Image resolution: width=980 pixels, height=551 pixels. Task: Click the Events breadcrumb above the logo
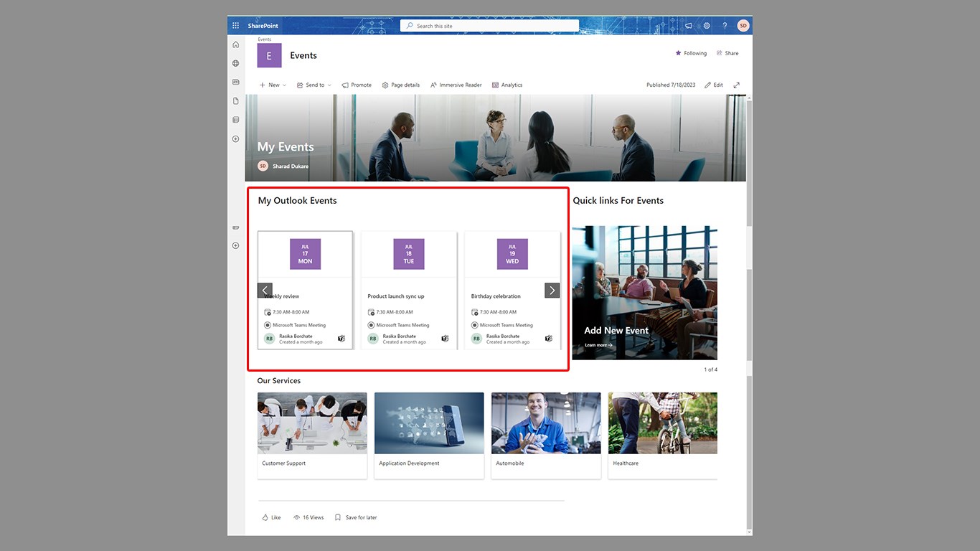tap(265, 39)
